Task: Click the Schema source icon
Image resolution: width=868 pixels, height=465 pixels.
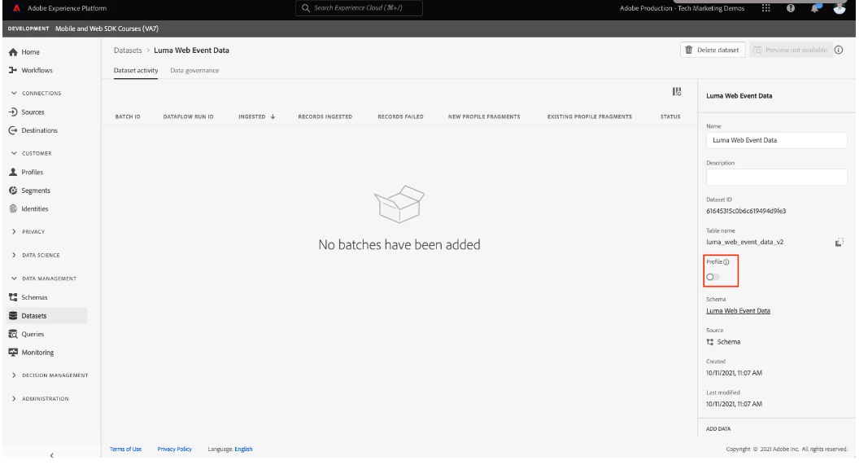Action: [x=710, y=342]
